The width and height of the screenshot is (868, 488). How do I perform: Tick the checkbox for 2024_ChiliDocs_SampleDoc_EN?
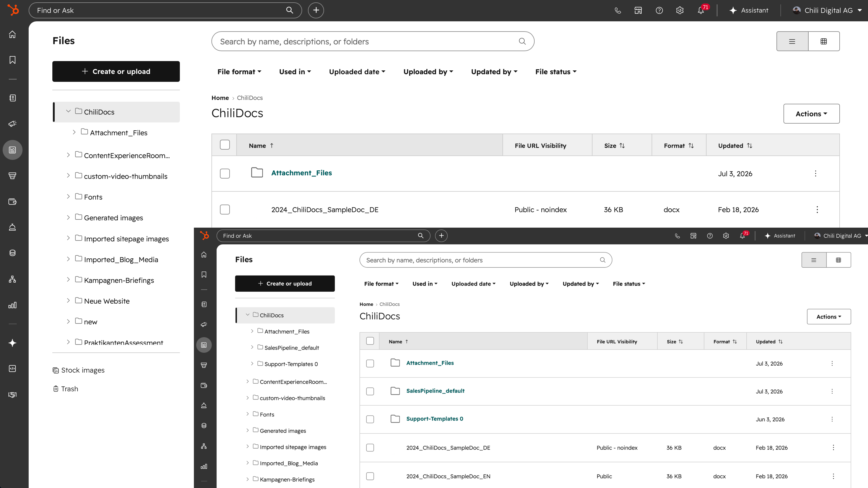tap(370, 476)
